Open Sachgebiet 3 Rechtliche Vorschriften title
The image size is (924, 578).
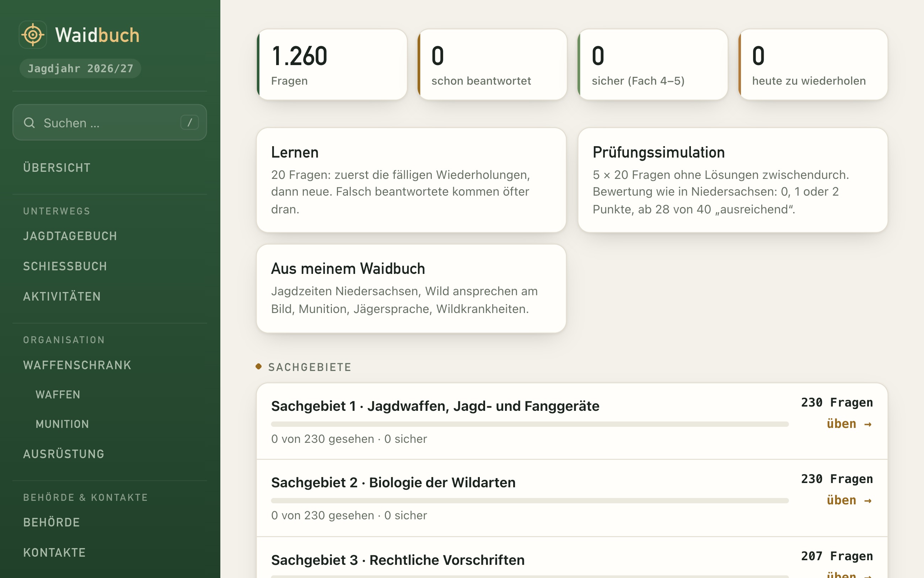tap(398, 560)
